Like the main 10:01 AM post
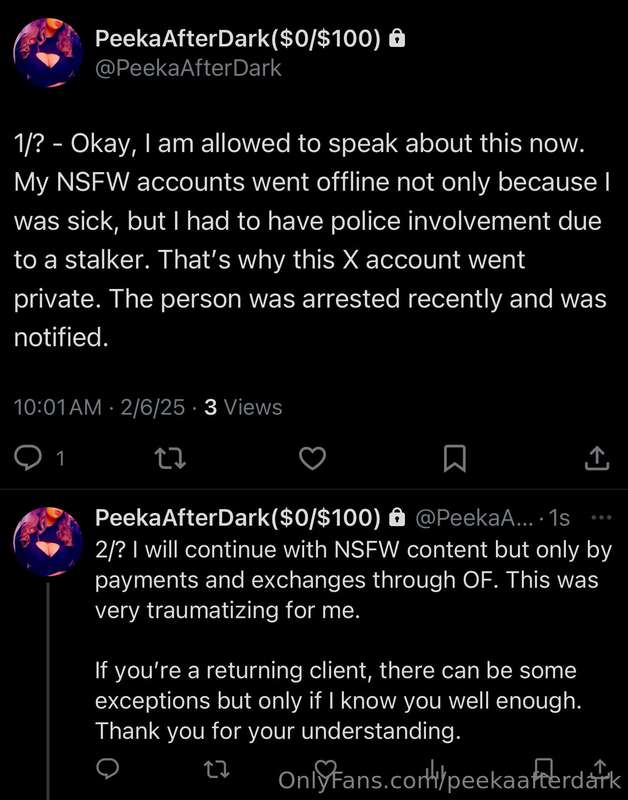This screenshot has width=628, height=800. point(312,458)
